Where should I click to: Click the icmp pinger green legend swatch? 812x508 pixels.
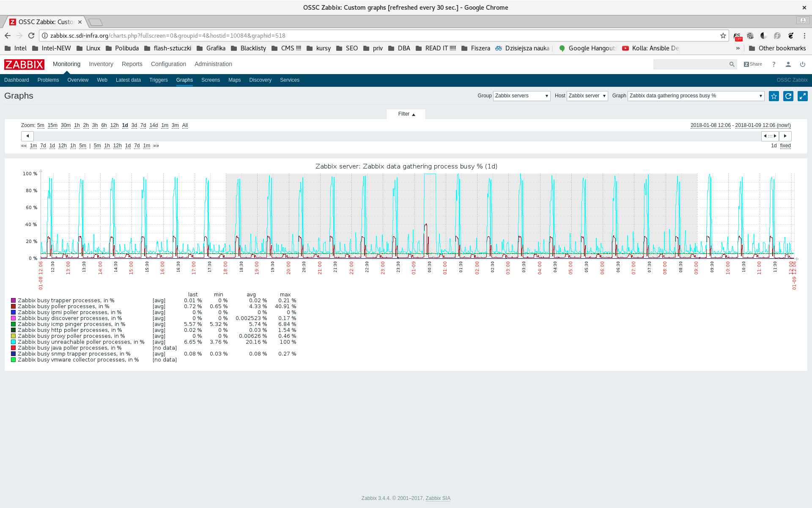coord(13,324)
